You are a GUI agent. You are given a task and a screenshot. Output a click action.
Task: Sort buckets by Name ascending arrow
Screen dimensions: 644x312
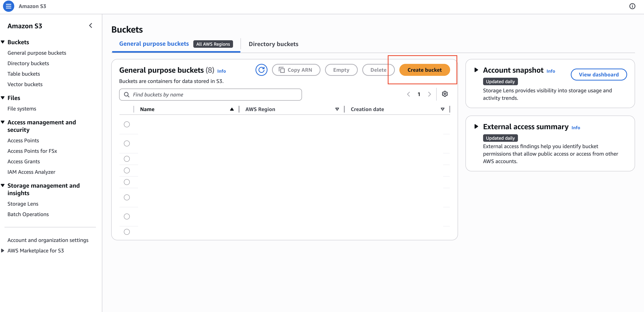click(232, 109)
